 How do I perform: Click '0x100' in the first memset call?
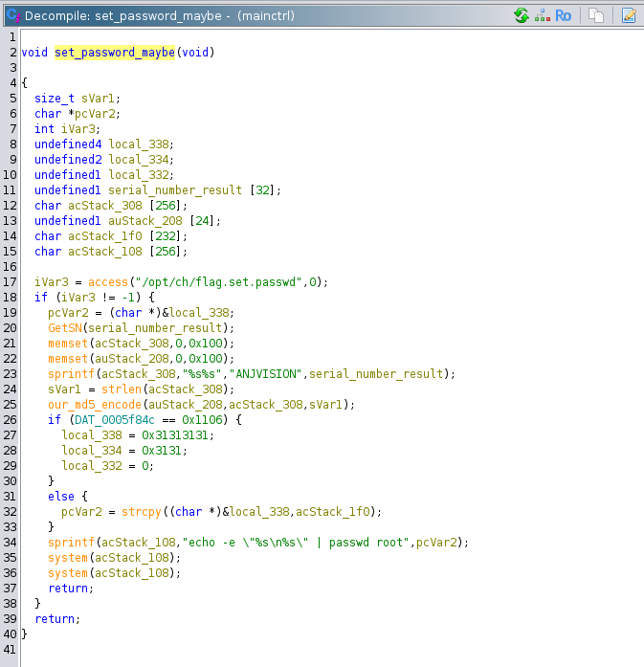coord(206,344)
